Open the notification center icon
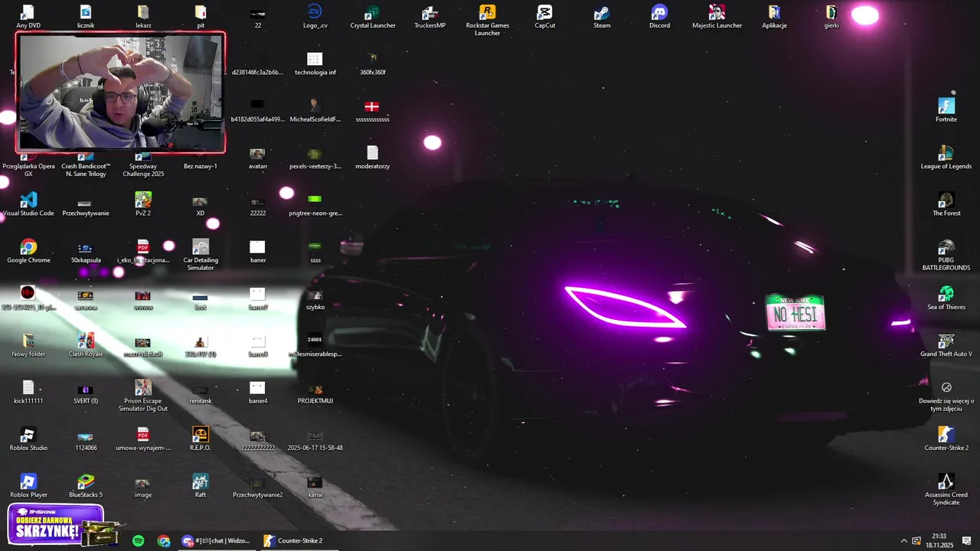This screenshot has width=980, height=551. point(966,540)
